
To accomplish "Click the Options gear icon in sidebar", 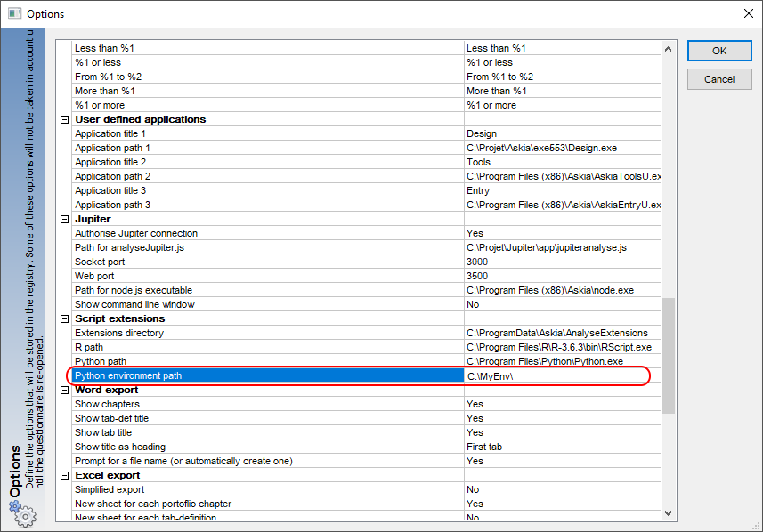I will [x=22, y=514].
